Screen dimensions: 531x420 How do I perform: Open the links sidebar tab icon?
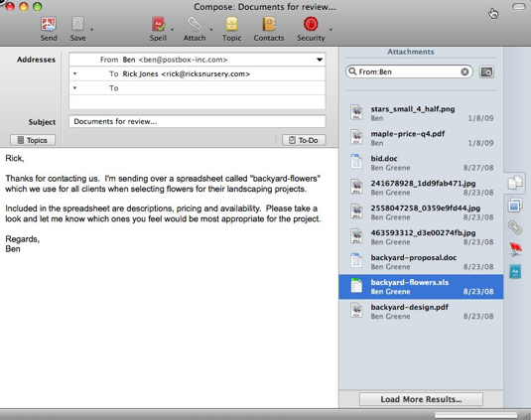click(515, 227)
